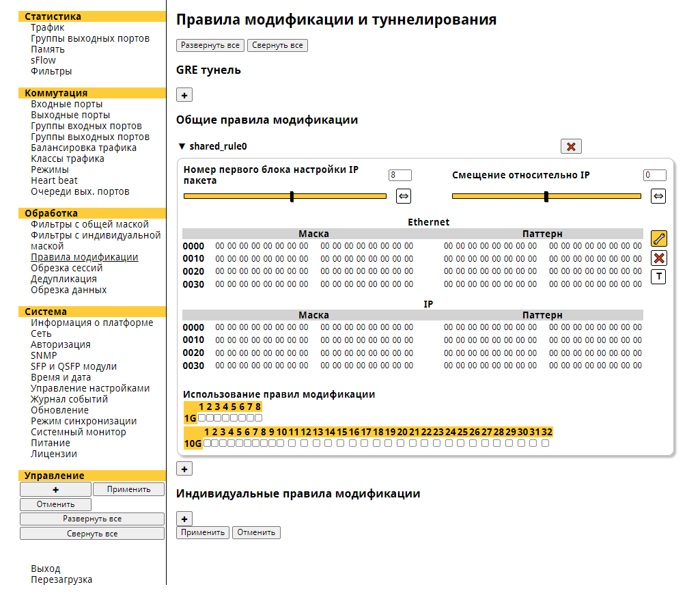The height and width of the screenshot is (602, 700).
Task: Open Время и дата
Action: click(61, 377)
